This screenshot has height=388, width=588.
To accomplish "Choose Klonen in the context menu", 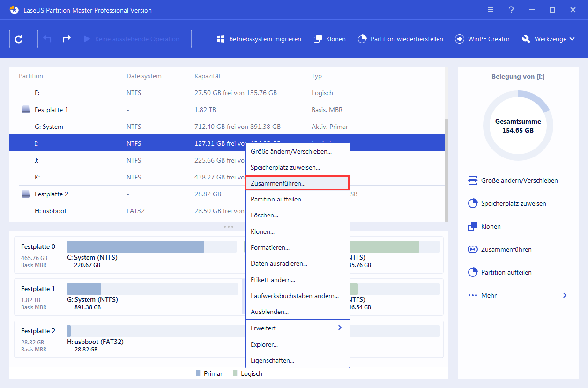I will pos(298,231).
